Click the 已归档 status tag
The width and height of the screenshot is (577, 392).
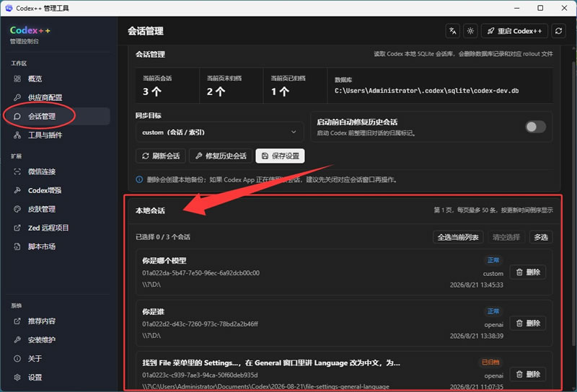[490, 362]
